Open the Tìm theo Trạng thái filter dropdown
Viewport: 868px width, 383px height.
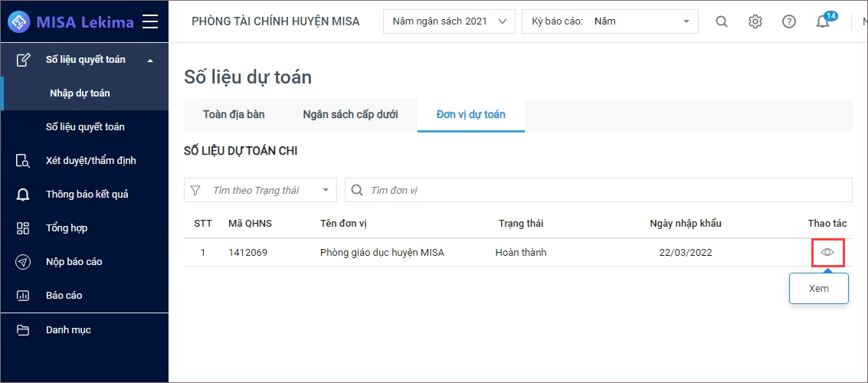pos(260,191)
